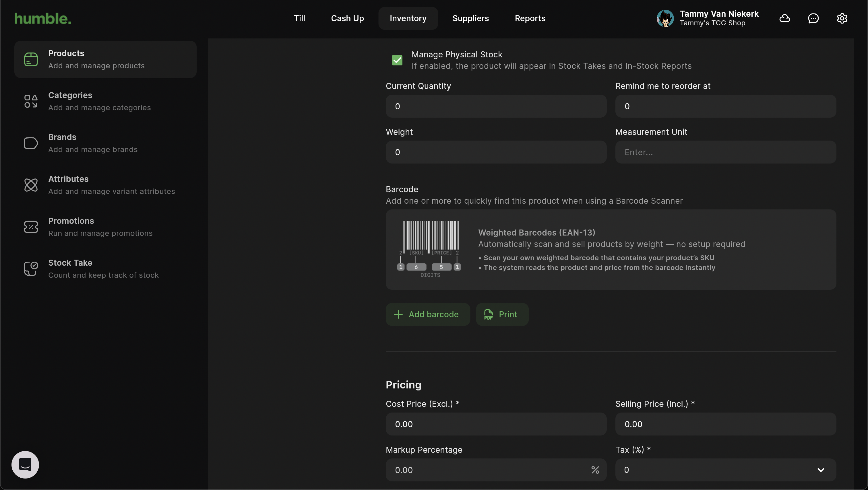Viewport: 868px width, 490px height.
Task: Open the chat messages icon
Action: click(x=813, y=18)
